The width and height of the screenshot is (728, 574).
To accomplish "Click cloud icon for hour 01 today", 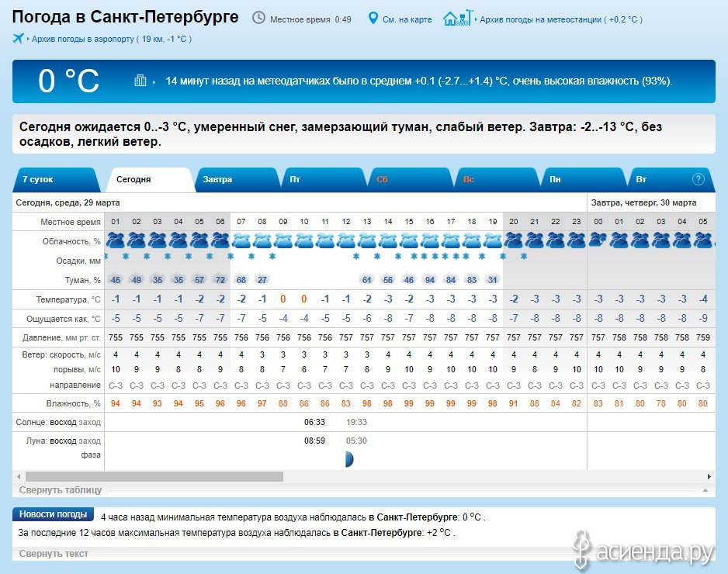I will (116, 240).
